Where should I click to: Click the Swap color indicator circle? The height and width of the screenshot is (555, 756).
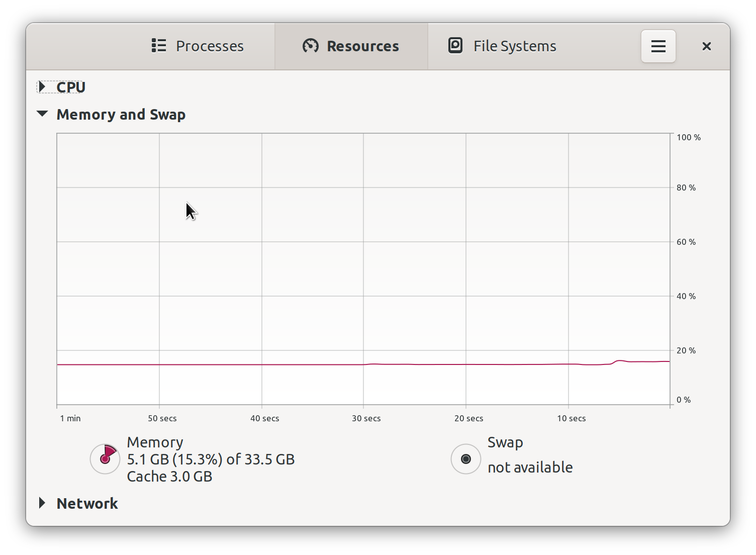[466, 458]
